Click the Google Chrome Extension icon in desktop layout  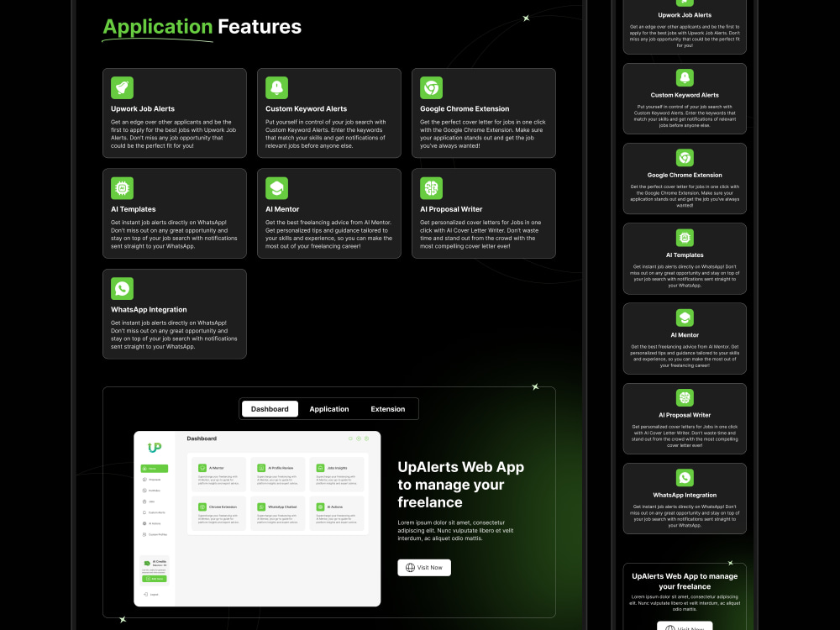click(x=431, y=88)
